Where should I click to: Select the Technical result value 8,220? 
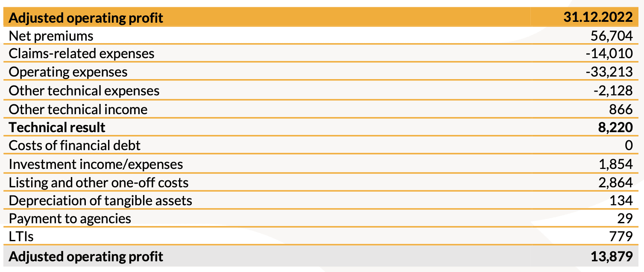point(615,127)
